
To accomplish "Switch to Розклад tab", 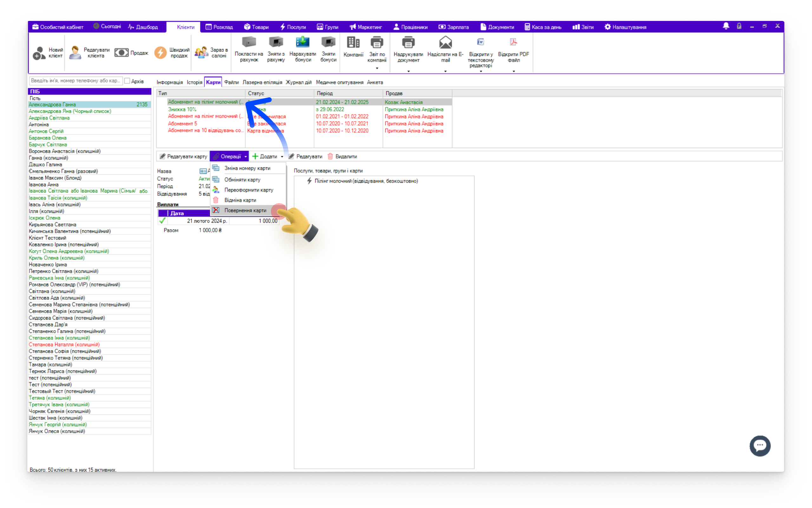I will [x=219, y=27].
